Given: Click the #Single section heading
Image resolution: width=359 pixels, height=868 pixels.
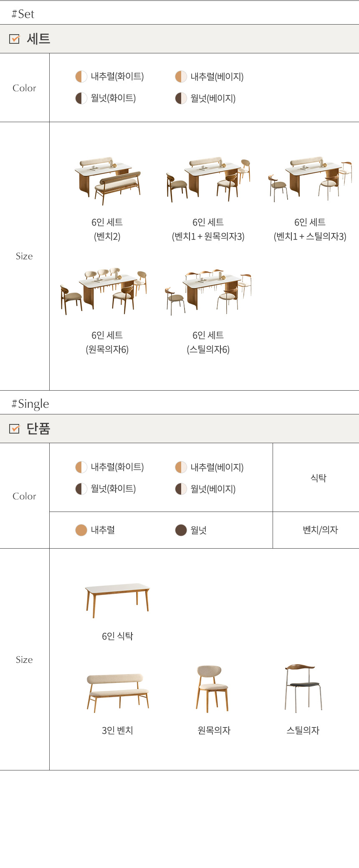Looking at the screenshot, I should pos(30,404).
